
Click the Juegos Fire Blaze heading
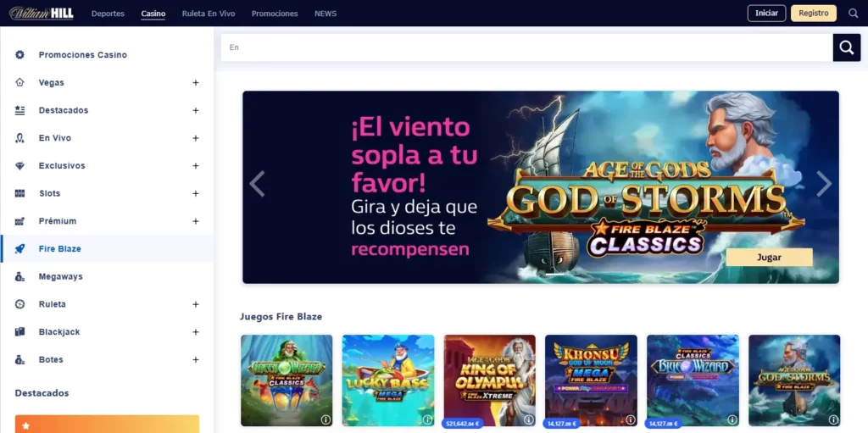(x=281, y=317)
